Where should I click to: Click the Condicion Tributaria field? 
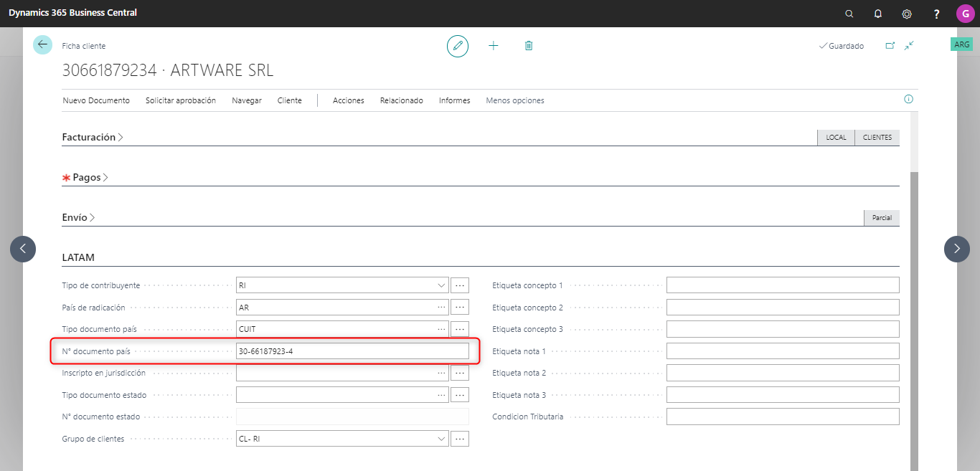pos(783,417)
